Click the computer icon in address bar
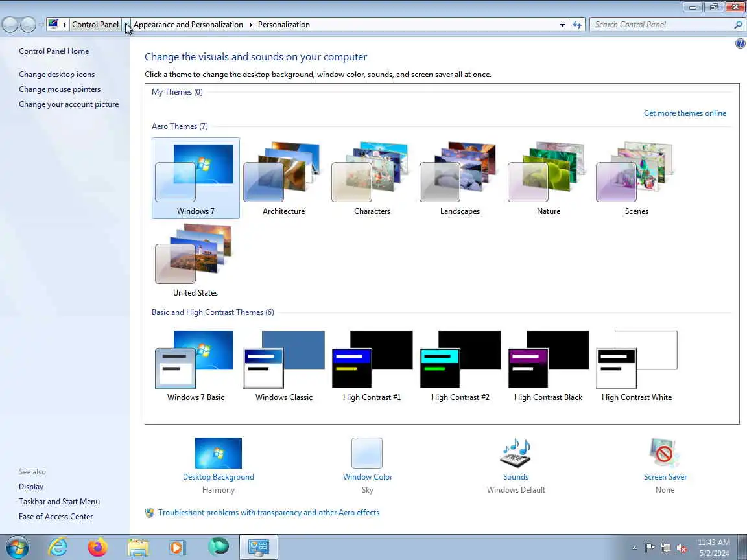The height and width of the screenshot is (560, 747). click(x=53, y=24)
